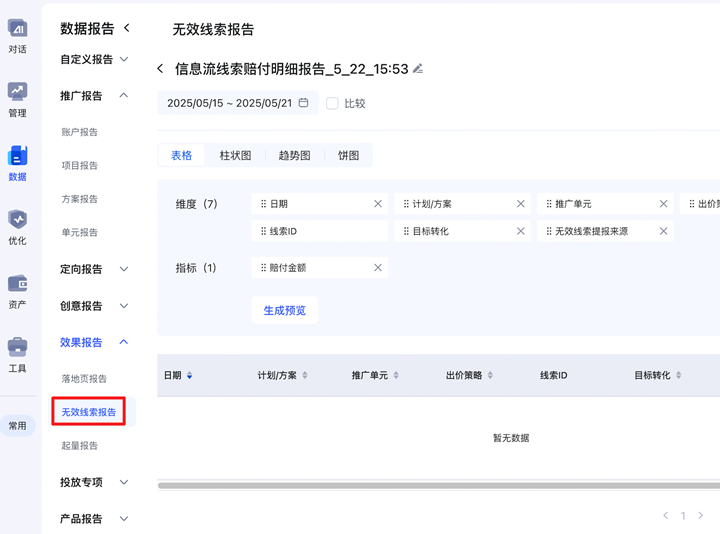Click the 管理 management sidebar icon
Image resolution: width=720 pixels, height=534 pixels.
pyautogui.click(x=17, y=94)
